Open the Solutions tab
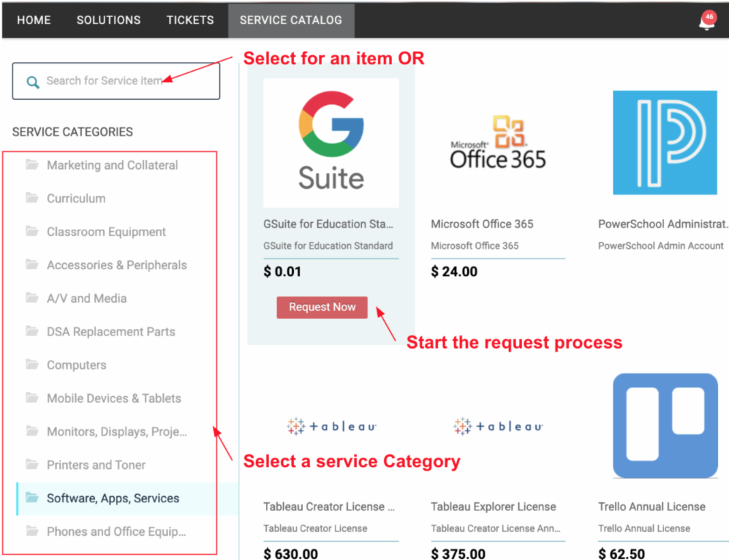The image size is (729, 560). 109,20
